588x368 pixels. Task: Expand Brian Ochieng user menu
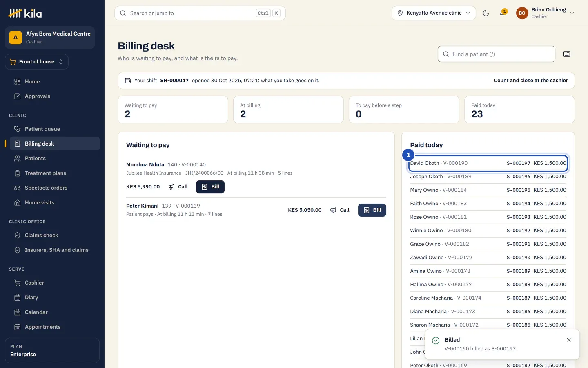546,13
